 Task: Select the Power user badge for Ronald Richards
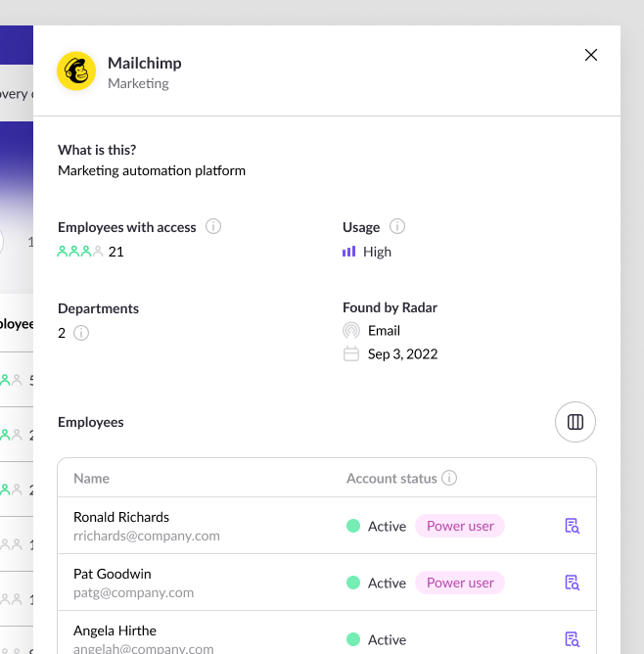pyautogui.click(x=460, y=526)
